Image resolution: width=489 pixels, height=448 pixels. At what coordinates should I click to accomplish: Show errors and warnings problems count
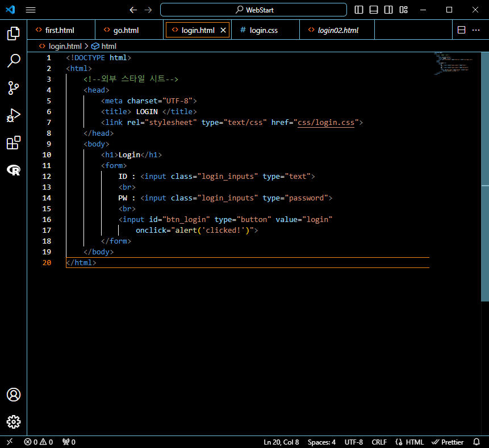[39, 442]
